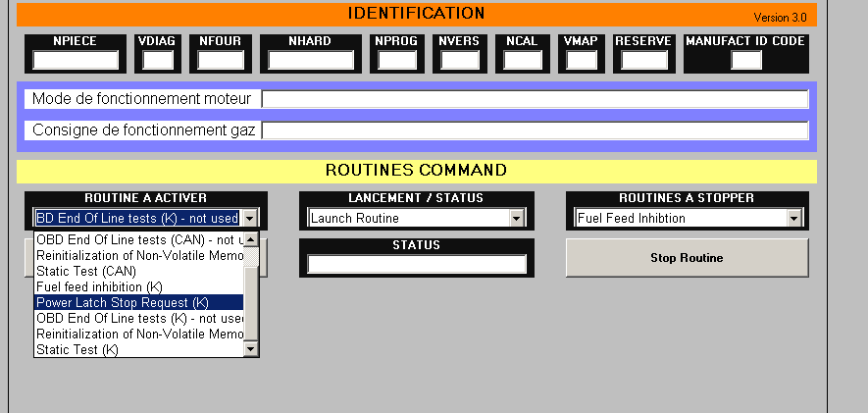Screen dimensions: 868x413
Task: Select Power Latch Stop Request (K)
Action: pyautogui.click(x=137, y=302)
